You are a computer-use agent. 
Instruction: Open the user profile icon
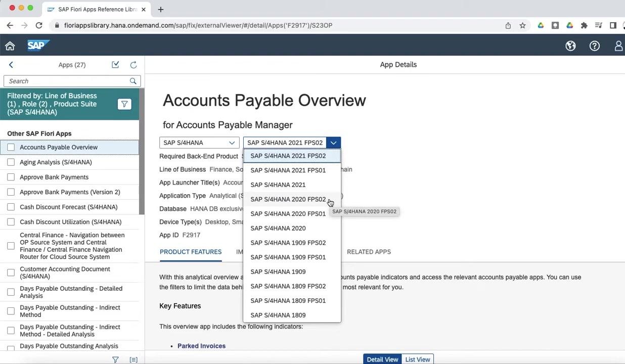(619, 46)
